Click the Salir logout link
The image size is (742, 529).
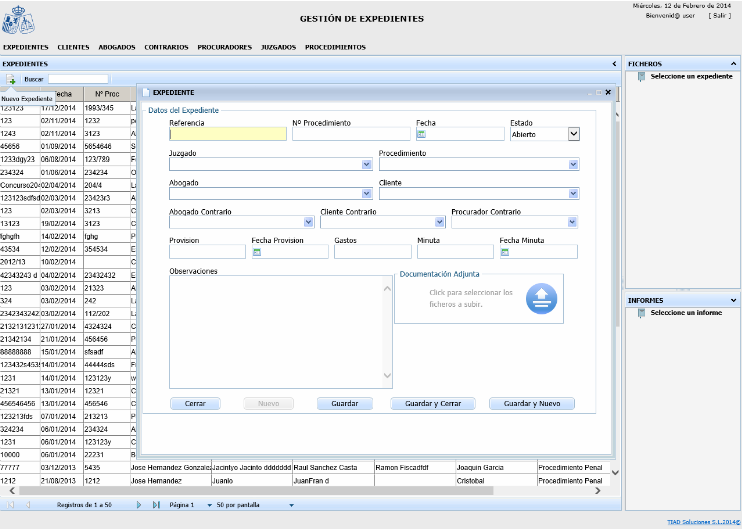coord(719,16)
